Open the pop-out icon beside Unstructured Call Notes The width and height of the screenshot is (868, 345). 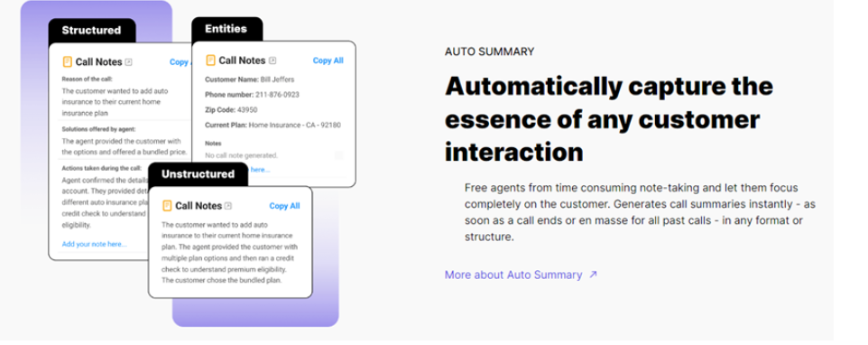point(228,206)
